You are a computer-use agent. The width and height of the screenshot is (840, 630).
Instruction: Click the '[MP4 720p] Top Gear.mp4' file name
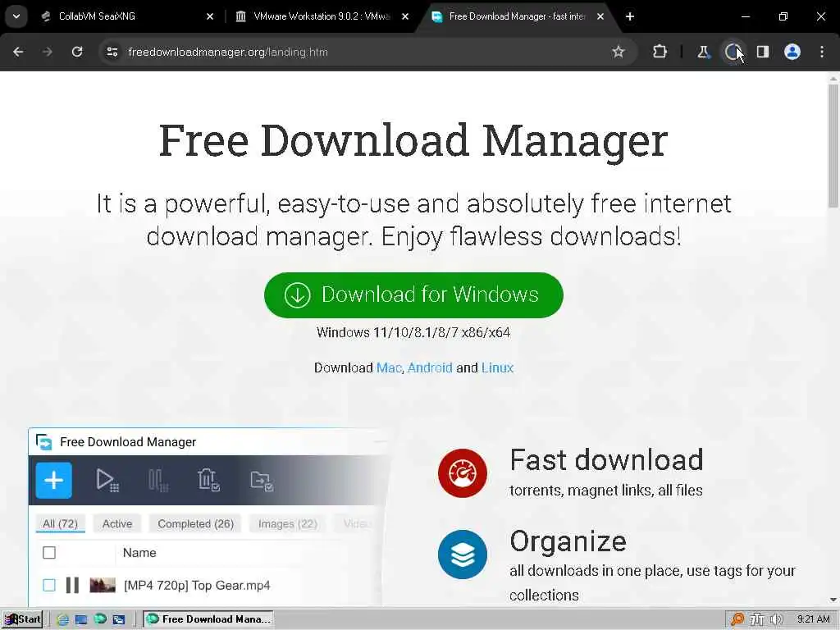197,586
